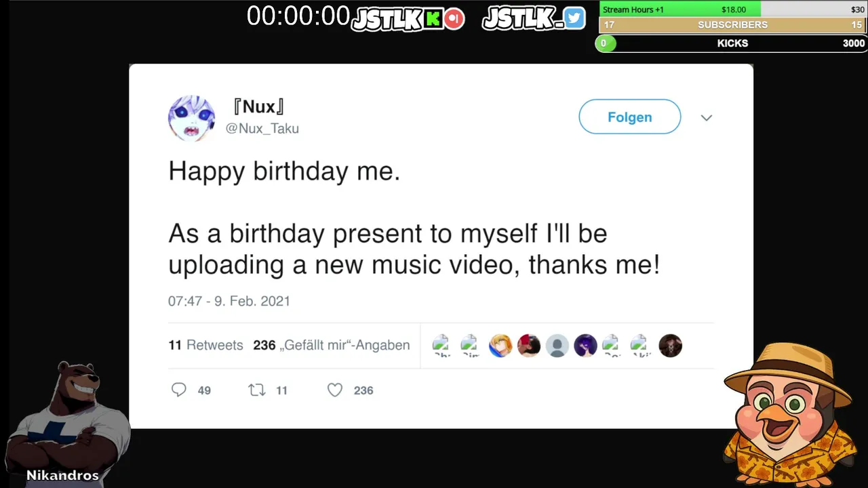This screenshot has height=488, width=868.
Task: Open tweet timestamp 07:47 - 9. Feb. 2021
Action: pyautogui.click(x=229, y=301)
